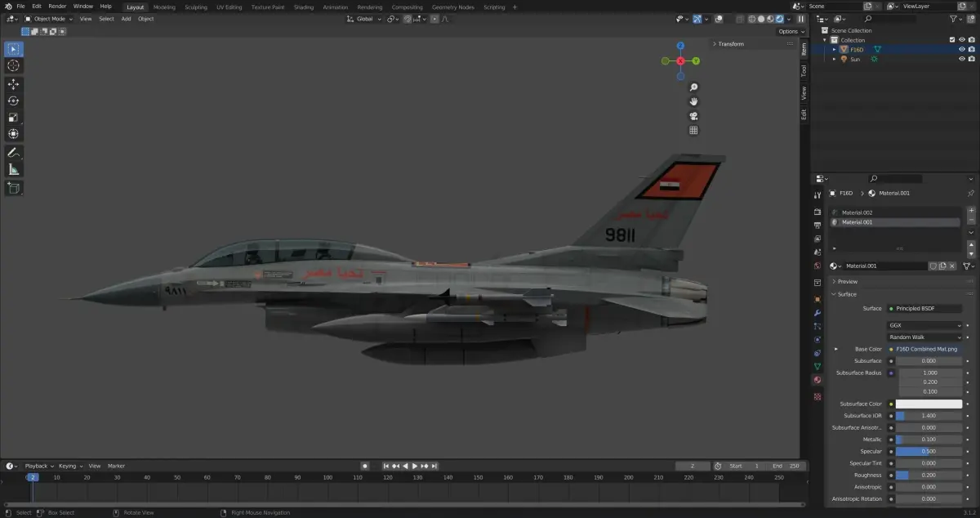Hide Sun object in viewport
Image resolution: width=980 pixels, height=518 pixels.
pos(962,59)
